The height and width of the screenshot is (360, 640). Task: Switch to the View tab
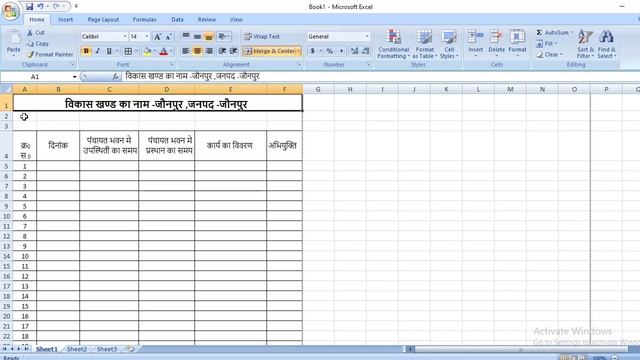(236, 19)
